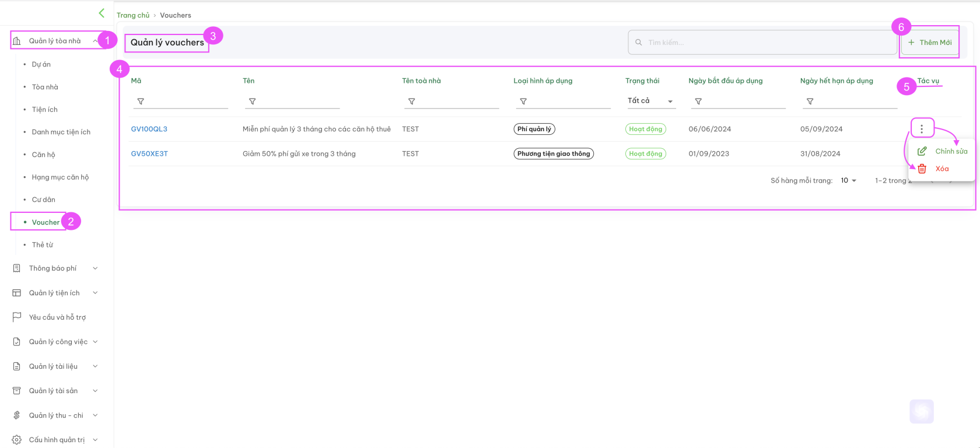Viewport: 980px width, 448px height.
Task: Open Căn hộ in the sidebar
Action: point(44,155)
